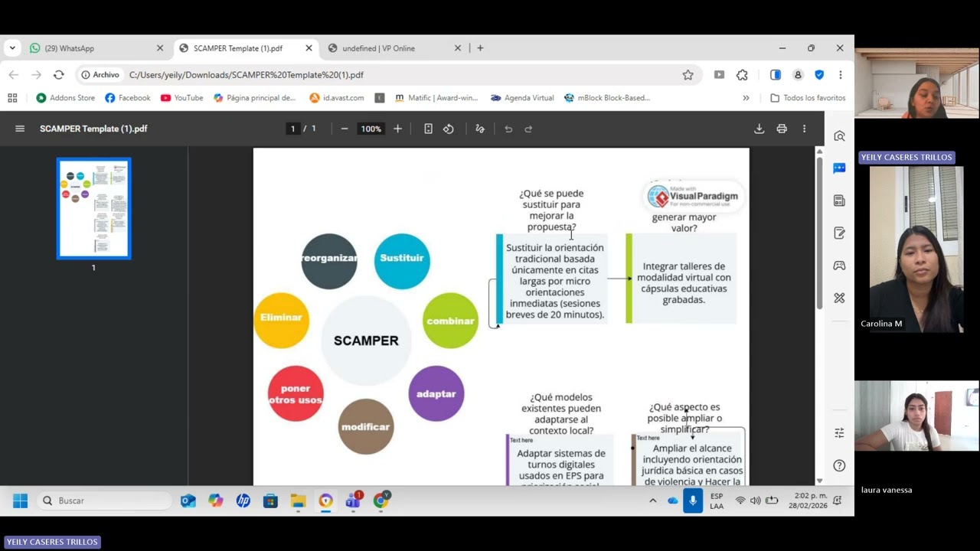Open the browser three-dot menu
The height and width of the screenshot is (551, 980).
click(x=840, y=75)
